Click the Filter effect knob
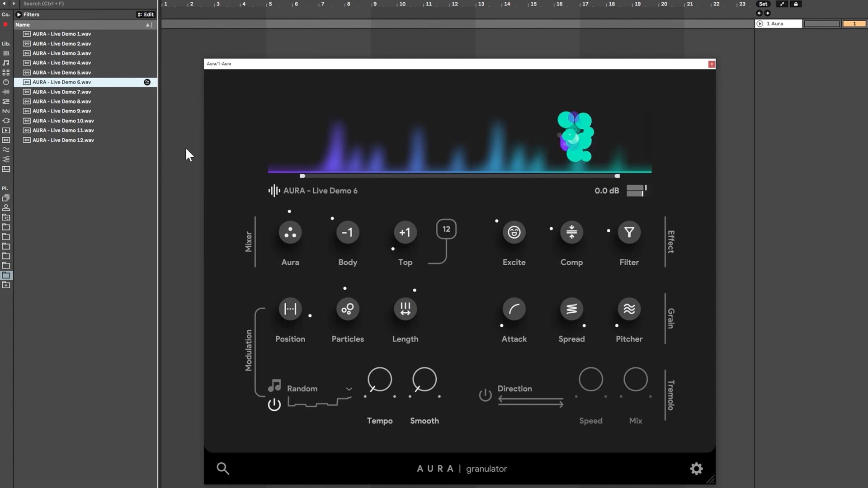Viewport: 868px width, 488px height. click(x=629, y=232)
